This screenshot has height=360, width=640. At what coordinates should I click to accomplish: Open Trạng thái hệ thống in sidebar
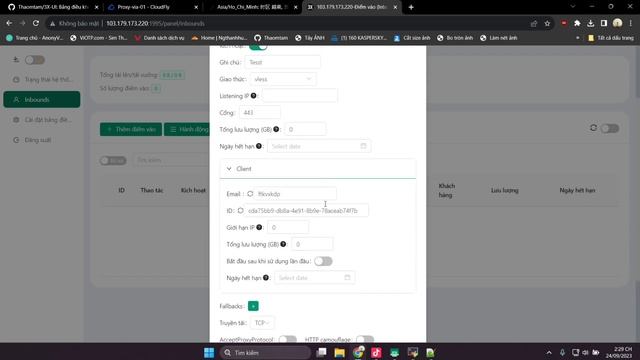point(42,79)
